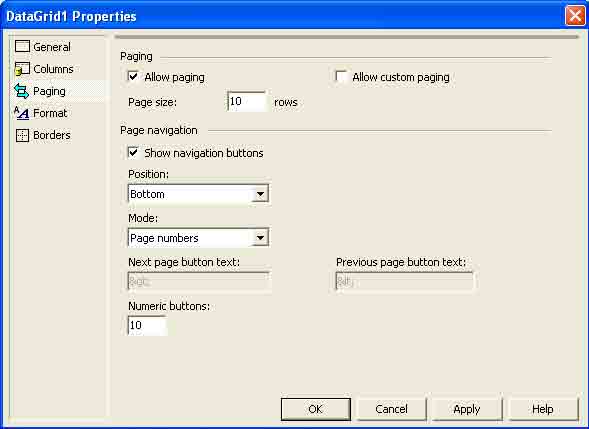Dismiss dialog with the Cancel button
Image resolution: width=589 pixels, height=429 pixels.
(x=391, y=409)
